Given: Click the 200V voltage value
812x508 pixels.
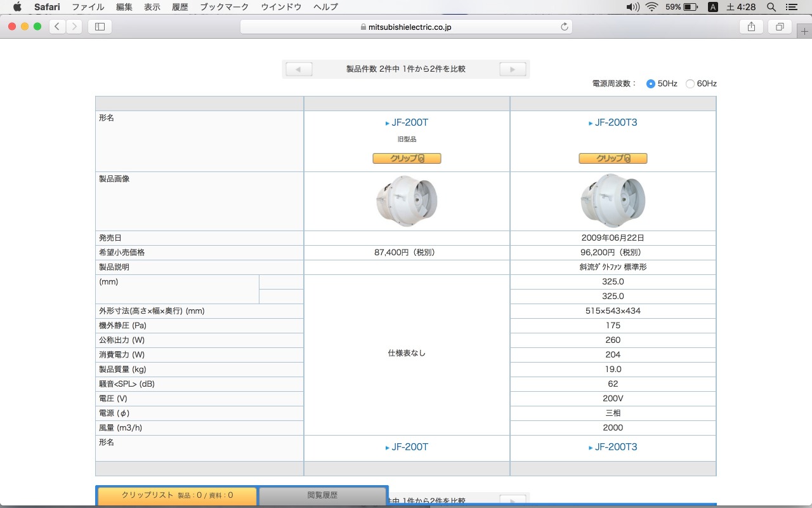Looking at the screenshot, I should (613, 399).
